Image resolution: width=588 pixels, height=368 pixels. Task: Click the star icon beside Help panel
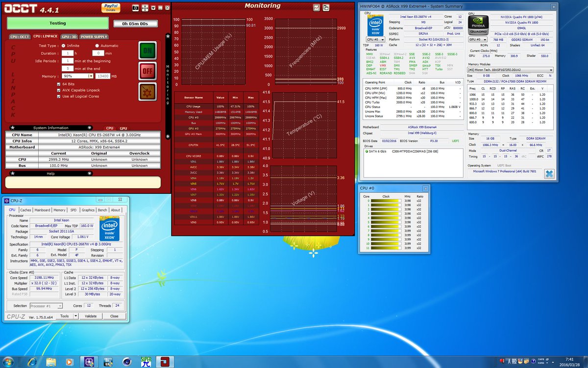pyautogui.click(x=12, y=173)
